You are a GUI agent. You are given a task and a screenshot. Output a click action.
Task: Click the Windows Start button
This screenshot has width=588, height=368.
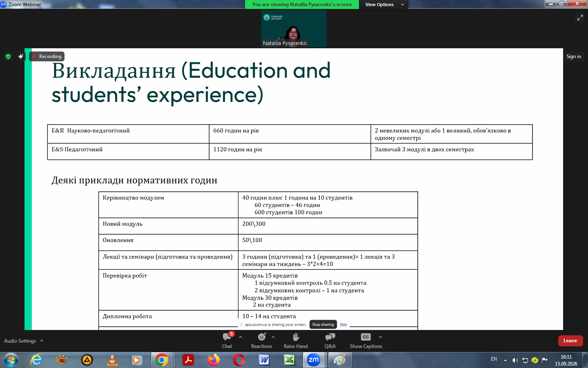coord(11,360)
